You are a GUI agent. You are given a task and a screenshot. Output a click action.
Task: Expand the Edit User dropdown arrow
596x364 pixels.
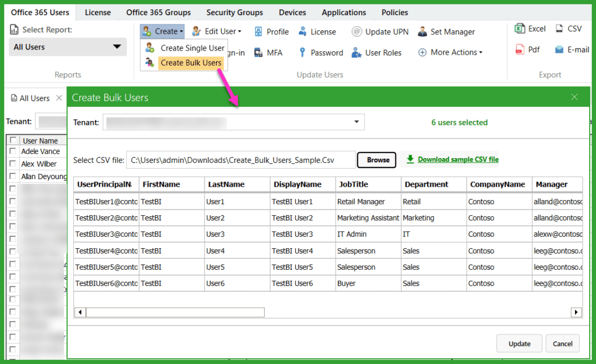[239, 31]
